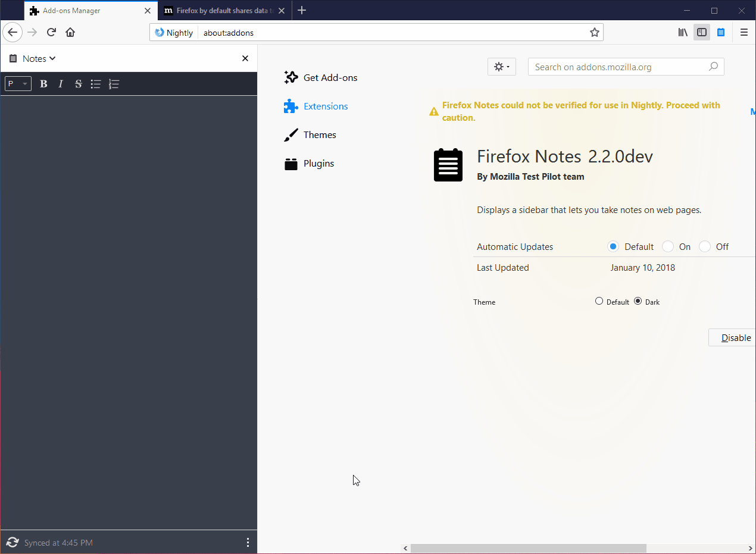Open the Get Add-ons category

click(x=321, y=77)
